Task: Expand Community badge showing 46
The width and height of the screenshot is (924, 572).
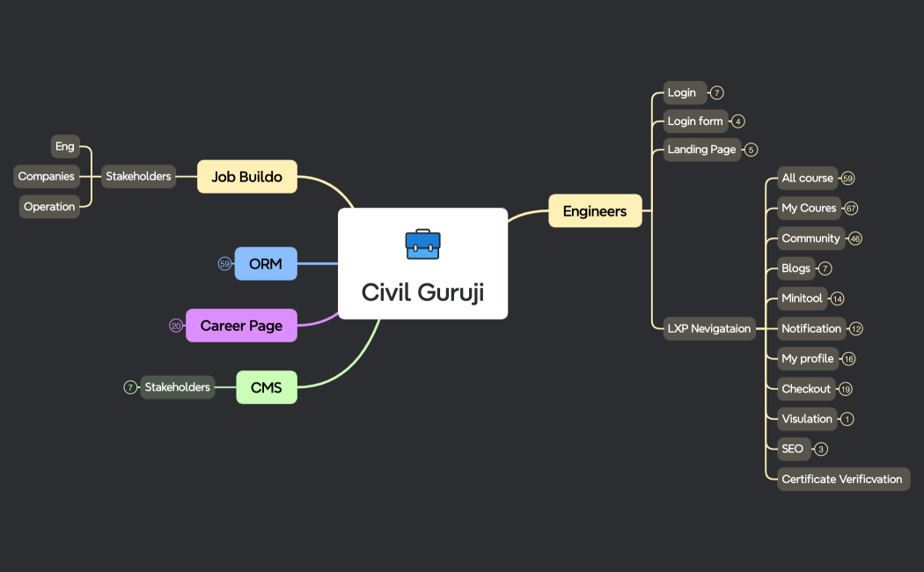Action: coord(855,238)
